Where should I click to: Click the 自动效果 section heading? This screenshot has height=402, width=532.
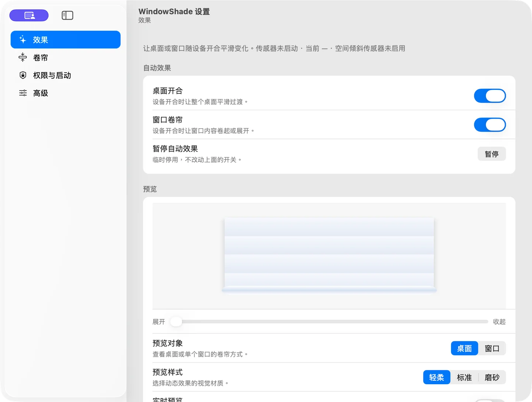(x=157, y=68)
